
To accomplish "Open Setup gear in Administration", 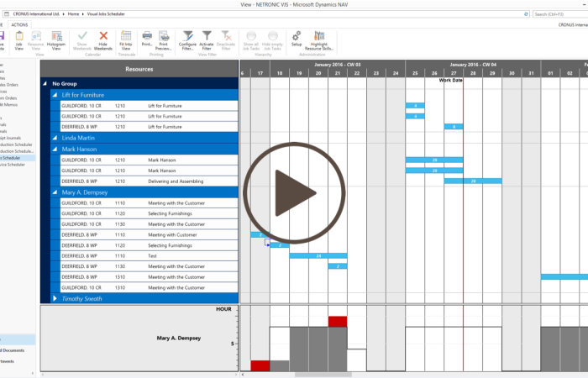I will [x=297, y=39].
